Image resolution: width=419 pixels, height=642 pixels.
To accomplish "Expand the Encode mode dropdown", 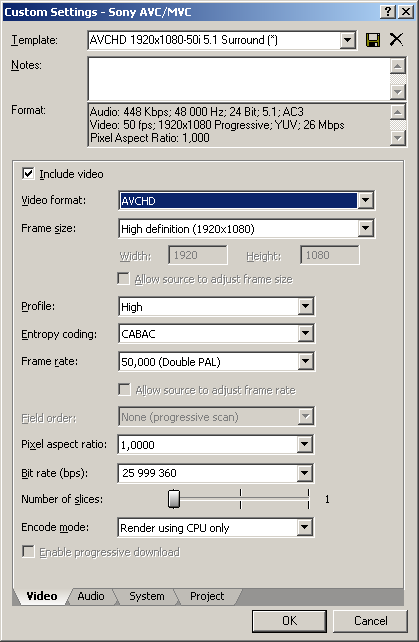I will [304, 527].
